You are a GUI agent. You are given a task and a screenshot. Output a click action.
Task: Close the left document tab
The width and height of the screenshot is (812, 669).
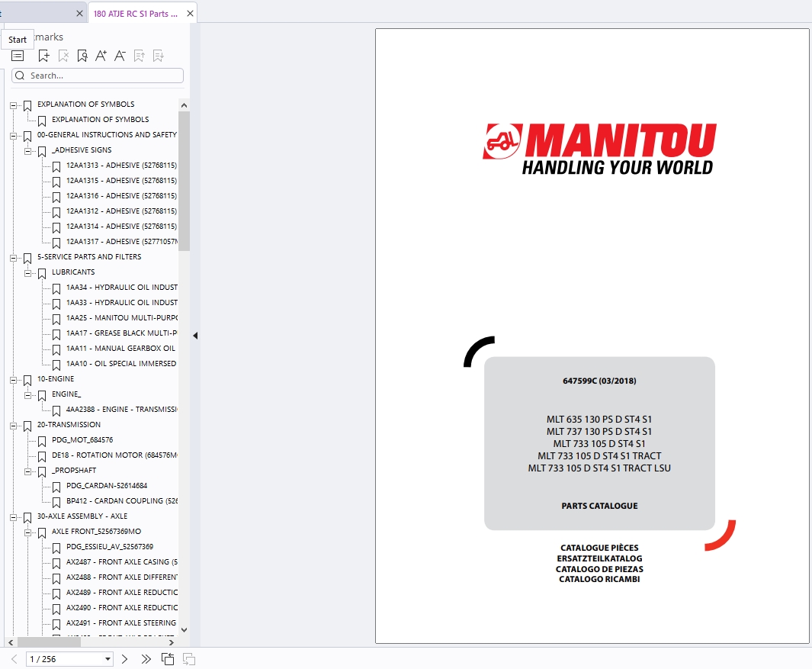pos(79,14)
